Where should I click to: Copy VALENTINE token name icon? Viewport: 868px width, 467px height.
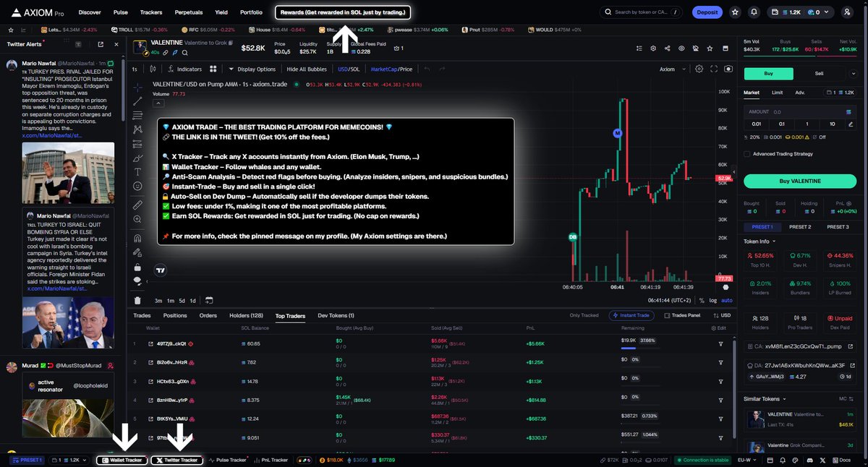[230, 43]
